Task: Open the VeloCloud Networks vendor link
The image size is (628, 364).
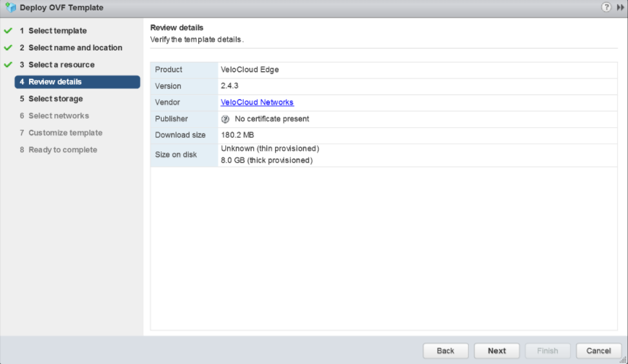Action: pos(257,103)
